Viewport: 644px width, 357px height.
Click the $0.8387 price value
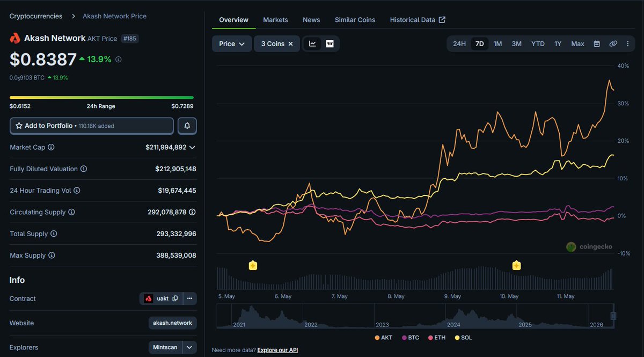[x=42, y=60]
